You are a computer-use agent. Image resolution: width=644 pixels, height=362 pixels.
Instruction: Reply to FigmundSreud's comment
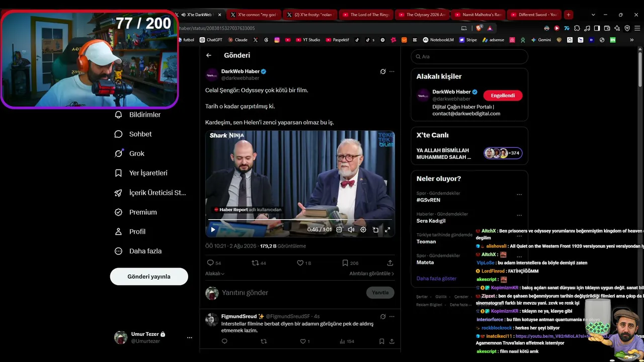pyautogui.click(x=224, y=341)
